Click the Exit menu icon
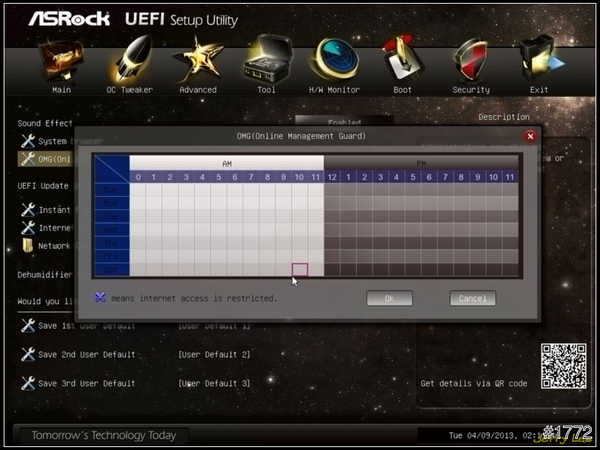 point(539,60)
